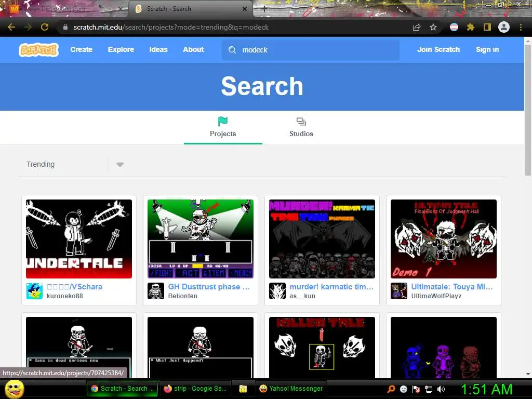Click the 1:51 AM clock
The image size is (532, 399).
click(486, 389)
